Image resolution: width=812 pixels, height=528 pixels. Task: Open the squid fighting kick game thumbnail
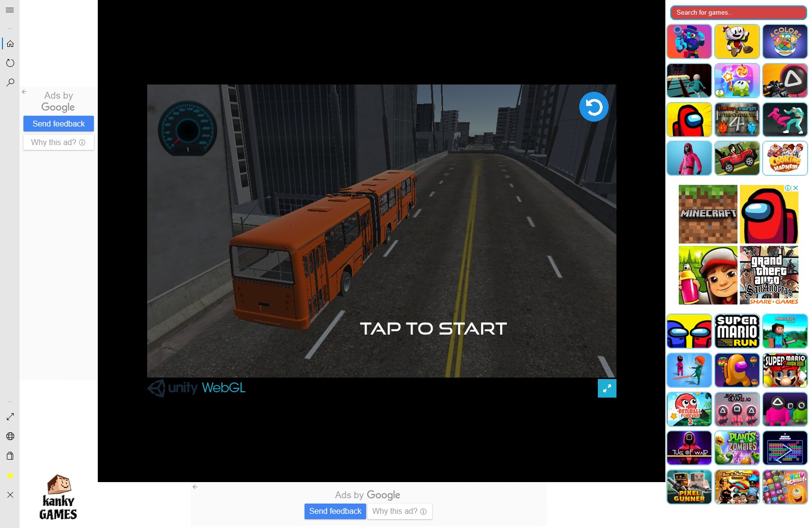785,120
